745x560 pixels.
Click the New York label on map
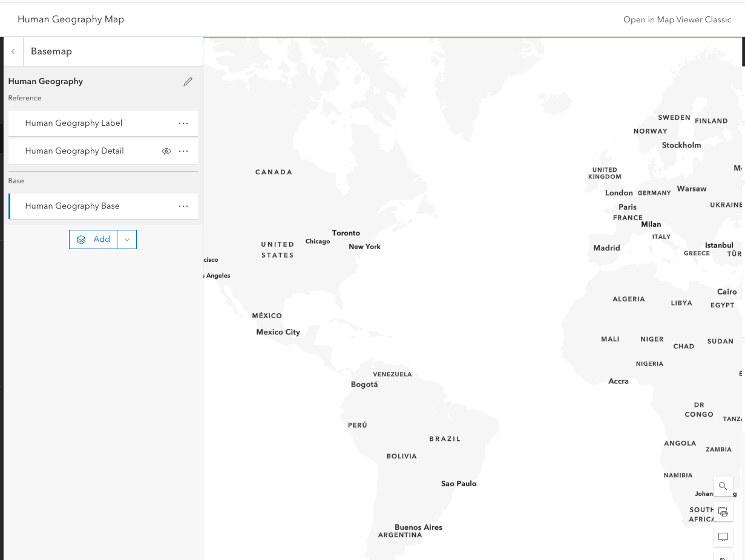pos(364,247)
